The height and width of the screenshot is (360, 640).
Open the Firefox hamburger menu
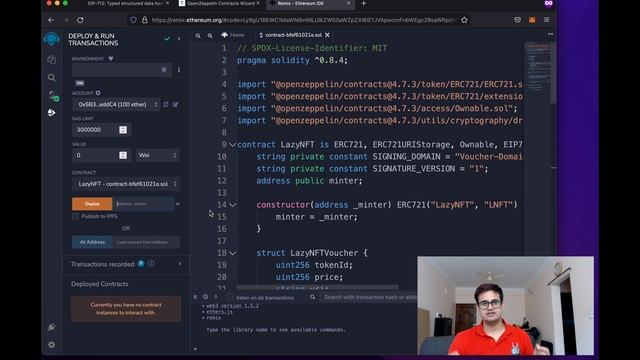547,20
